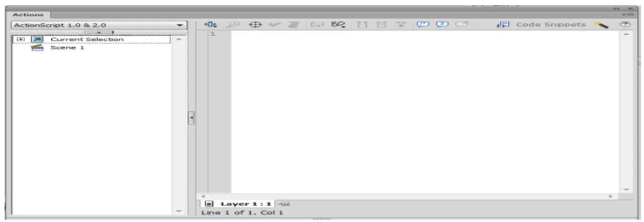Click Add a new item to script icon
Viewport: 644px width, 222px height.
(x=210, y=24)
